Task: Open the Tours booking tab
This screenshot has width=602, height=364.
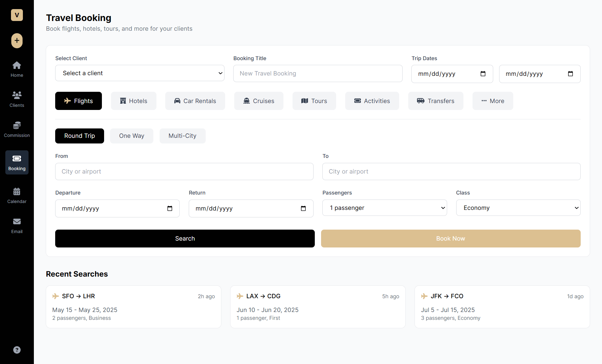Action: 314,101
